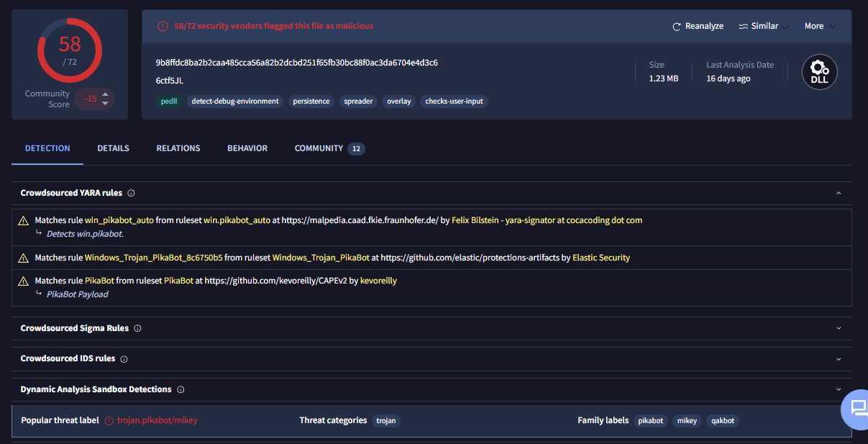Click info icon beside Crowdsourced YARA rules
Image resolution: width=868 pixels, height=444 pixels.
(x=131, y=193)
